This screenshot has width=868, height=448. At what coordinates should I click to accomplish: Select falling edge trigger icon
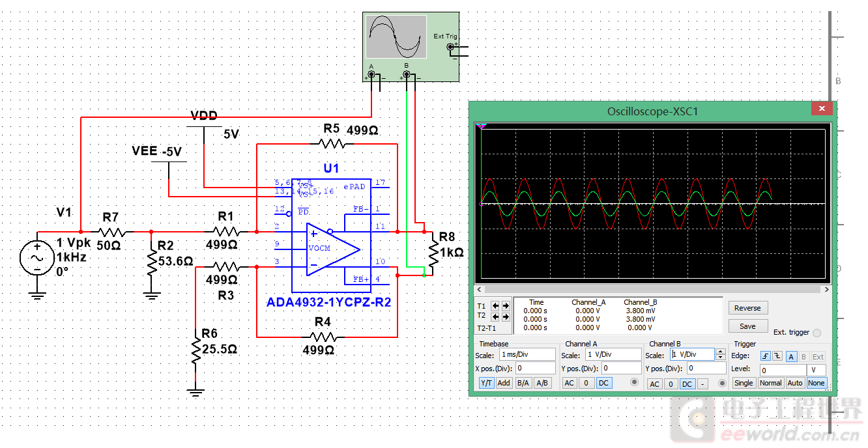point(777,356)
